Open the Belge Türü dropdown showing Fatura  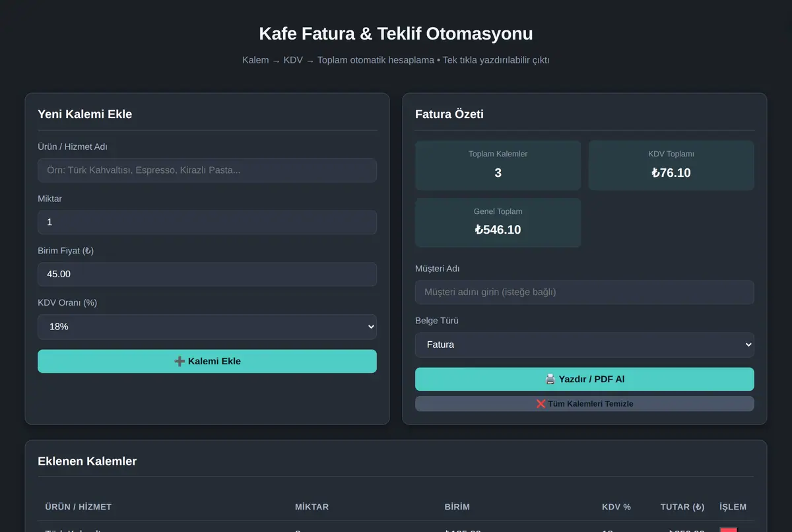coord(584,345)
